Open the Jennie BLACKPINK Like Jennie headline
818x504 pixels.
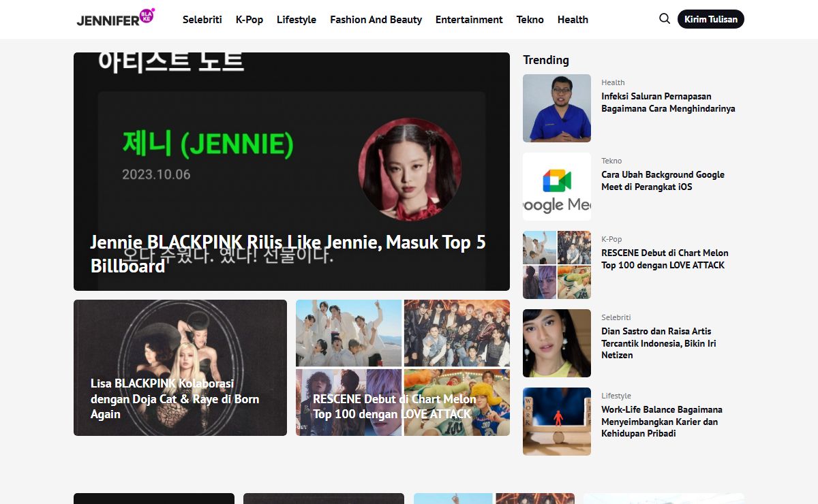pyautogui.click(x=288, y=253)
